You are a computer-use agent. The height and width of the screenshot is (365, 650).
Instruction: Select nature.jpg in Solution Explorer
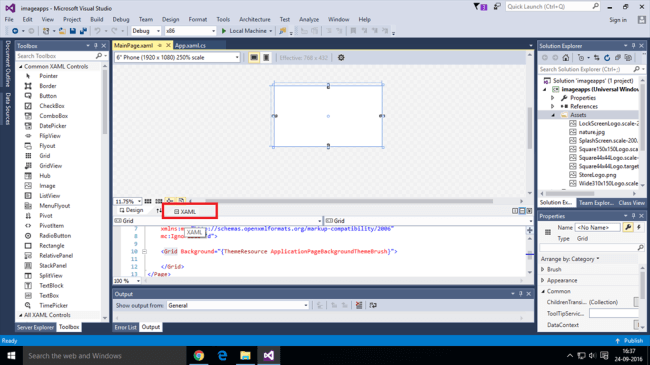tap(592, 132)
